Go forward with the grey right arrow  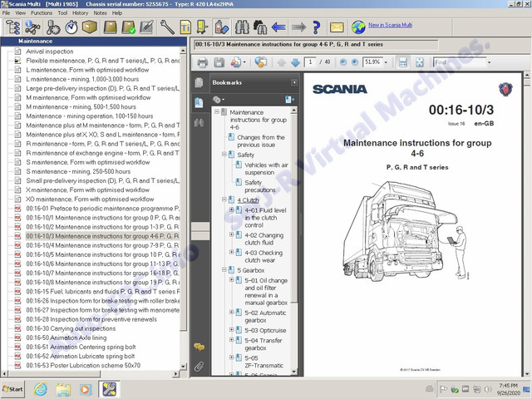(x=298, y=27)
